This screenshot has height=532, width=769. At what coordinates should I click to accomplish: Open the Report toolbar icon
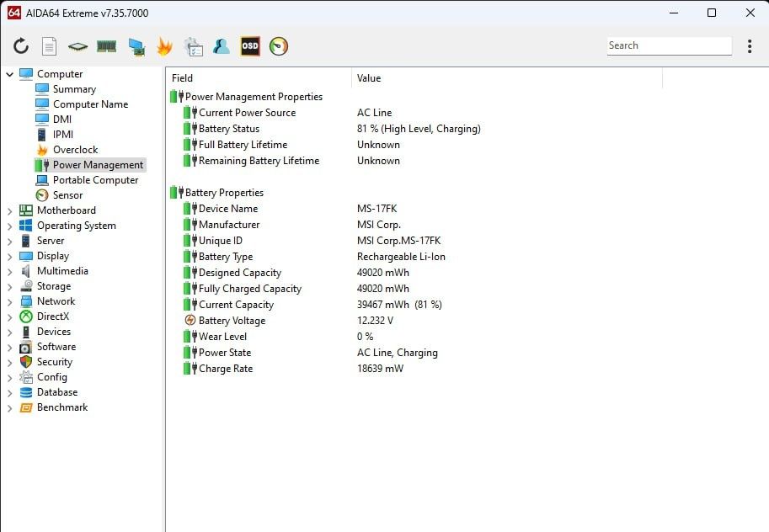[49, 46]
